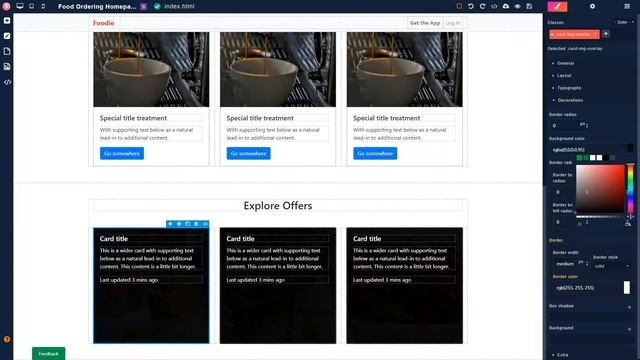The height and width of the screenshot is (360, 640).
Task: Expand the General section
Action: click(565, 63)
